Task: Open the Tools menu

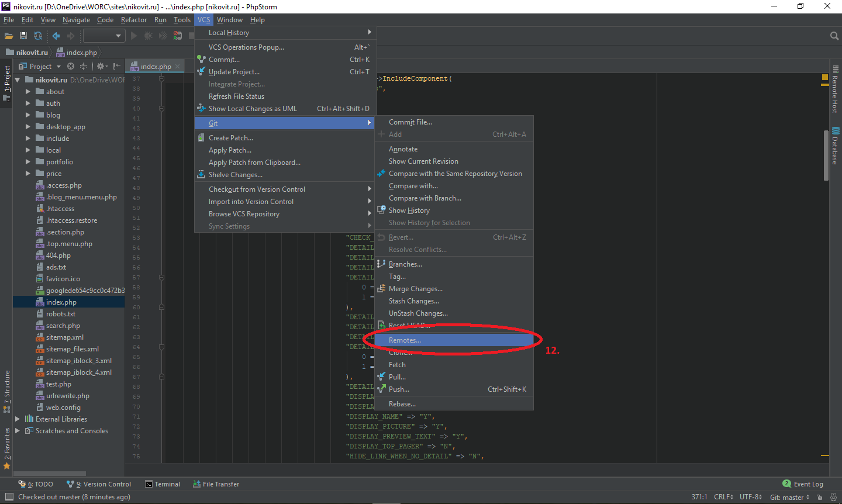Action: pos(182,20)
